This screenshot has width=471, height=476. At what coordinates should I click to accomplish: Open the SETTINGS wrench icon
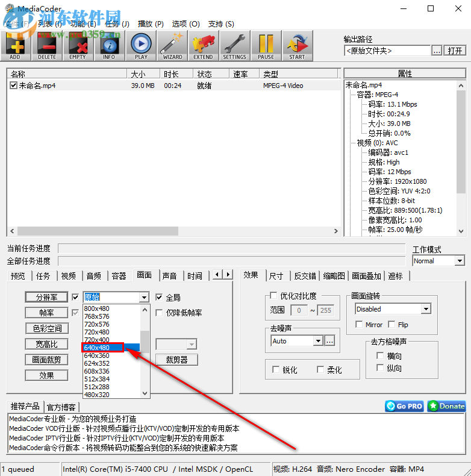pos(234,46)
